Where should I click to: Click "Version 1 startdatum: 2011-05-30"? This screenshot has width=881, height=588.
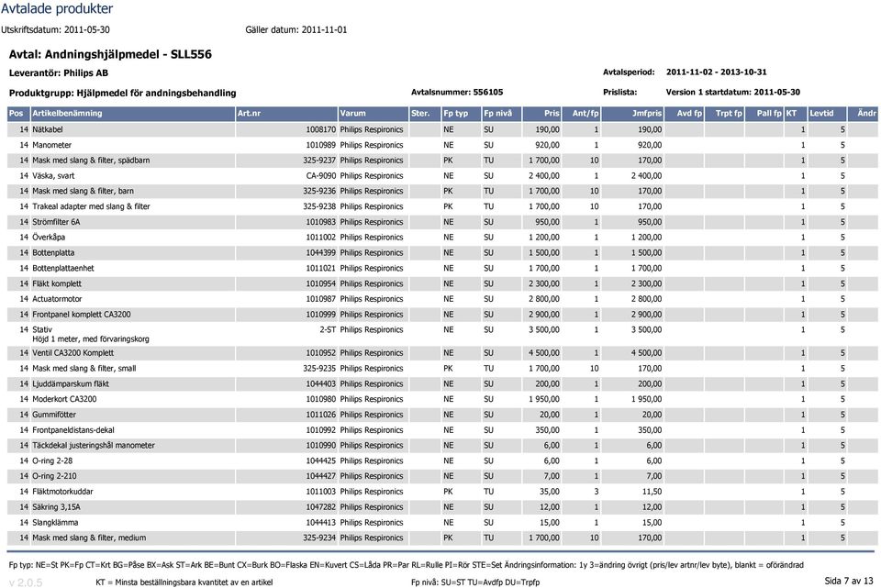pos(732,92)
